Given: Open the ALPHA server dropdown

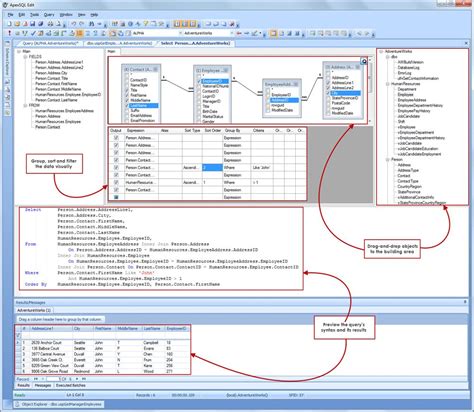Looking at the screenshot, I should [180, 33].
